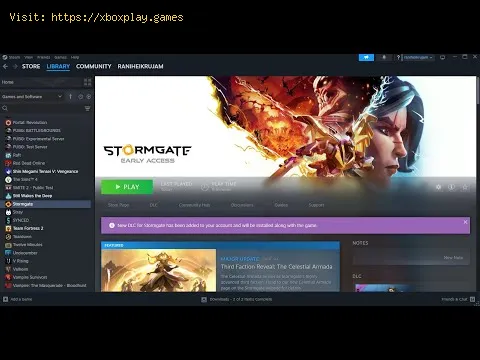Dismiss the purple DLC notification banner
Image resolution: width=480 pixels, height=360 pixels.
(x=465, y=222)
